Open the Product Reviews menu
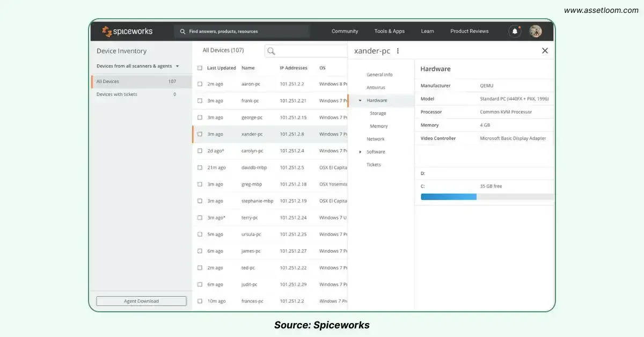This screenshot has height=337, width=644. click(x=470, y=31)
